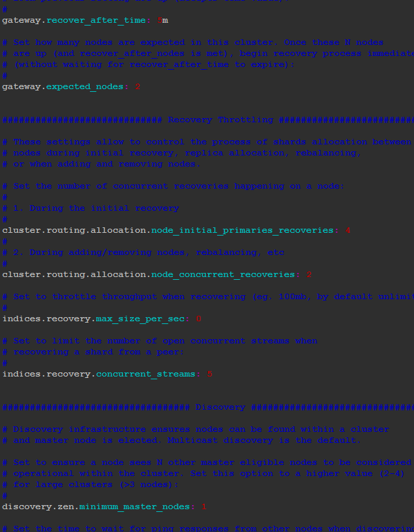The height and width of the screenshot is (532, 414).
Task: Click the value 1 of minimum_master_nodes
Action: click(204, 507)
